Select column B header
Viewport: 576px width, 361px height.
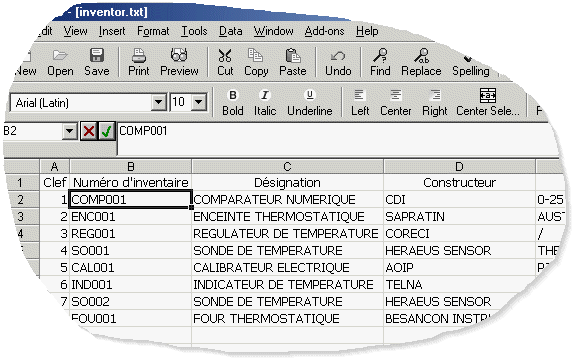(x=130, y=166)
